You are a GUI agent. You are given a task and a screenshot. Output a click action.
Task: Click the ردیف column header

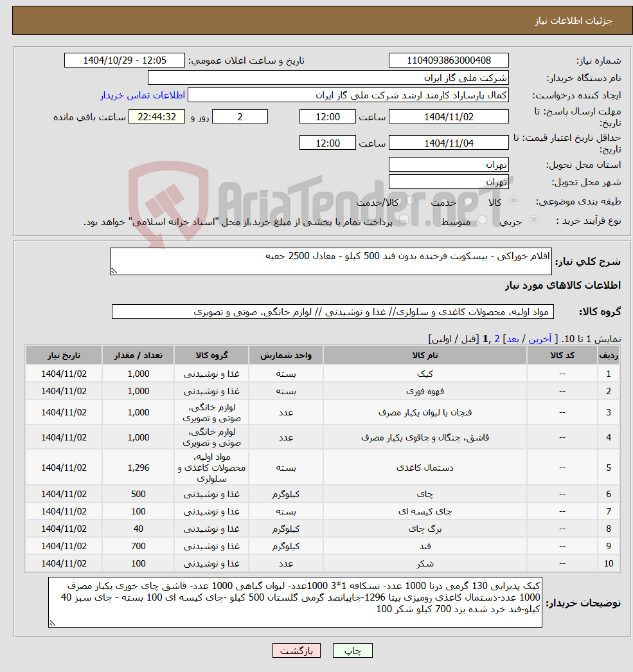coord(609,355)
